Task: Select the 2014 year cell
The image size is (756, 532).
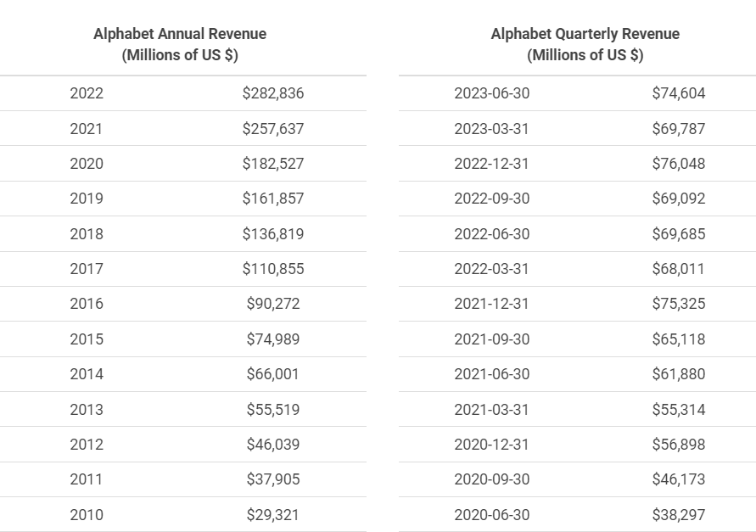Action: tap(87, 374)
